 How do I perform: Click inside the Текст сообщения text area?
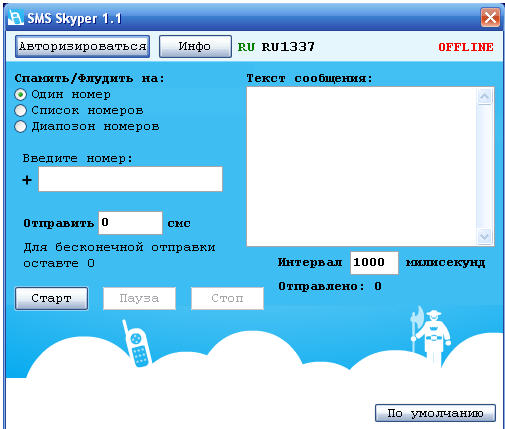pos(362,166)
